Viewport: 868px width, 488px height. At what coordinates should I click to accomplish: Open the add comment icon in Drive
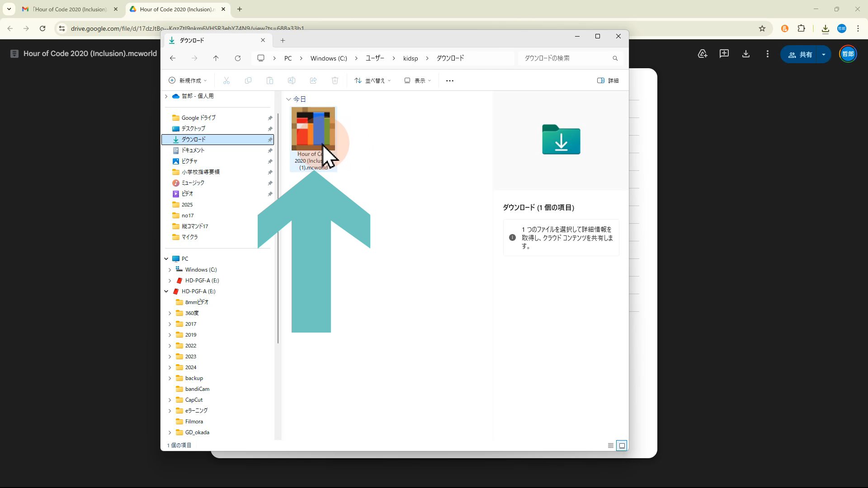click(x=724, y=54)
